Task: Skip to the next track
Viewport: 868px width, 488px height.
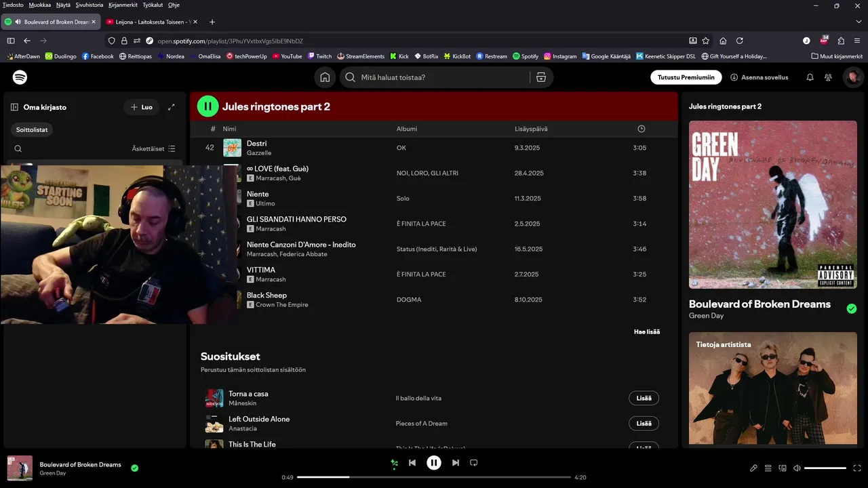Action: click(456, 463)
